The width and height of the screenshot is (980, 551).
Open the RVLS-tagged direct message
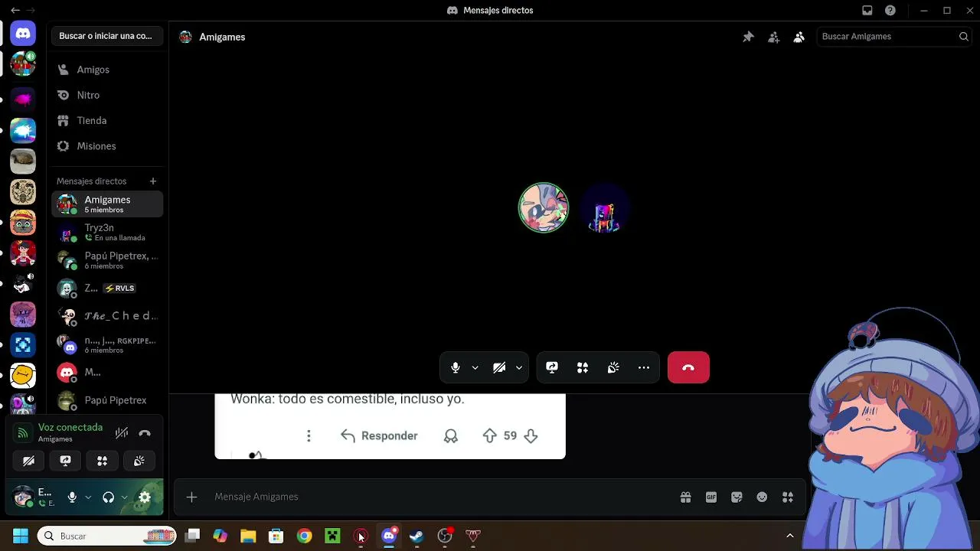[107, 289]
